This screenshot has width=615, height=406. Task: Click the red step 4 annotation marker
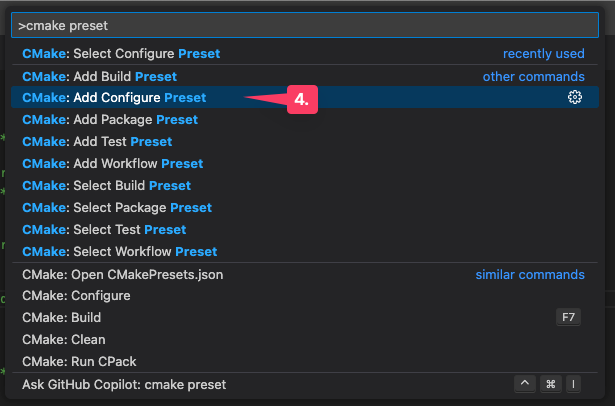point(303,98)
